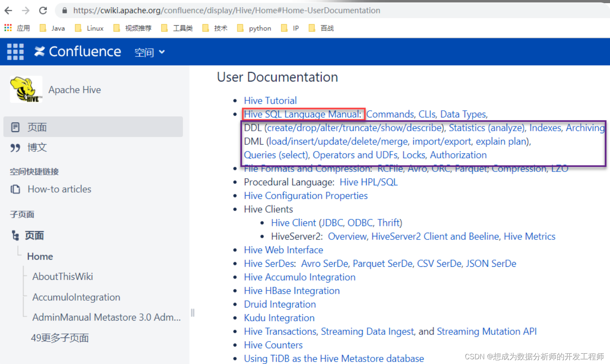
Task: Expand the 空间 spaces dropdown
Action: [x=150, y=52]
